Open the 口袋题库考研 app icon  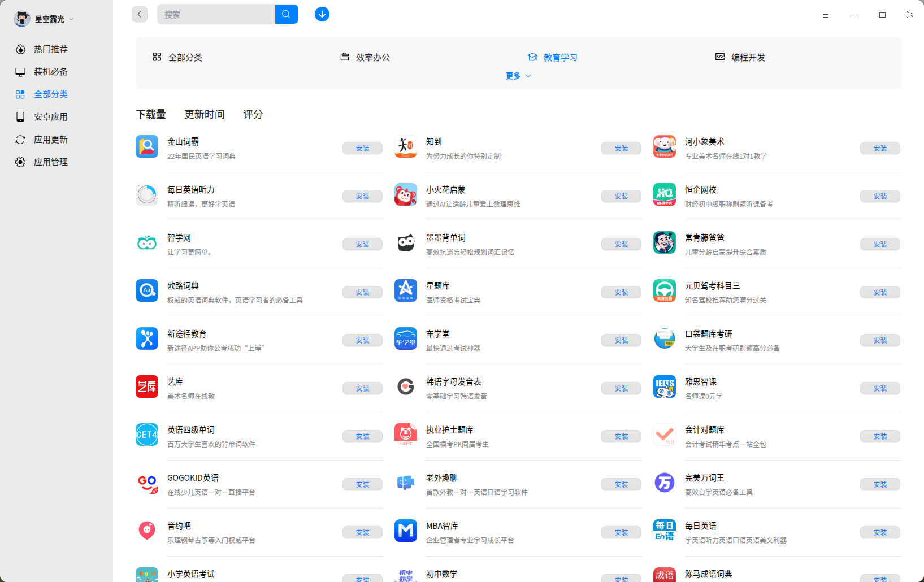click(x=665, y=338)
